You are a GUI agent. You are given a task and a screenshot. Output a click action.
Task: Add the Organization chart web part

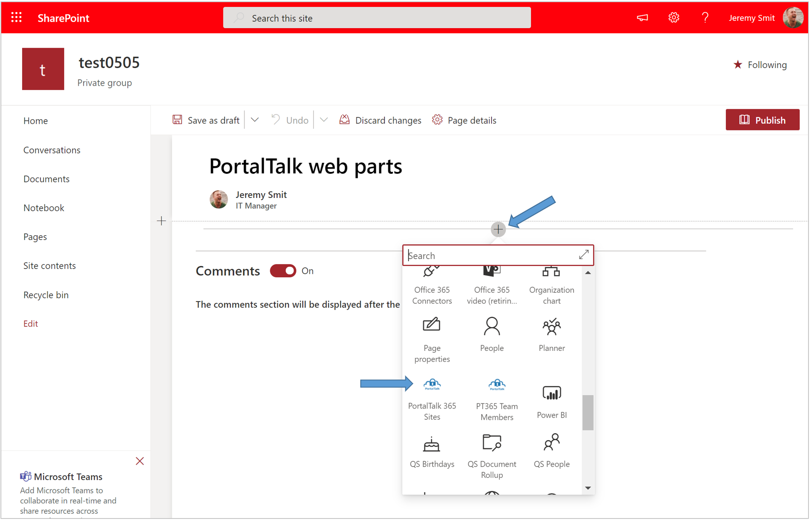[551, 286]
